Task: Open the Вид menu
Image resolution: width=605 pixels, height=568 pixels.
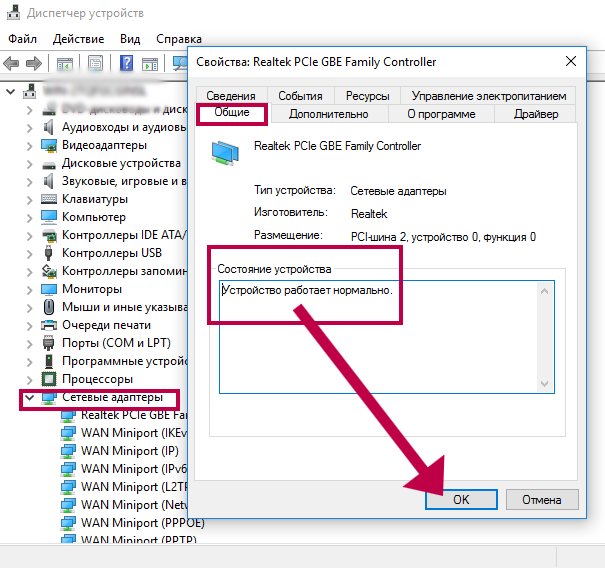Action: pyautogui.click(x=130, y=39)
